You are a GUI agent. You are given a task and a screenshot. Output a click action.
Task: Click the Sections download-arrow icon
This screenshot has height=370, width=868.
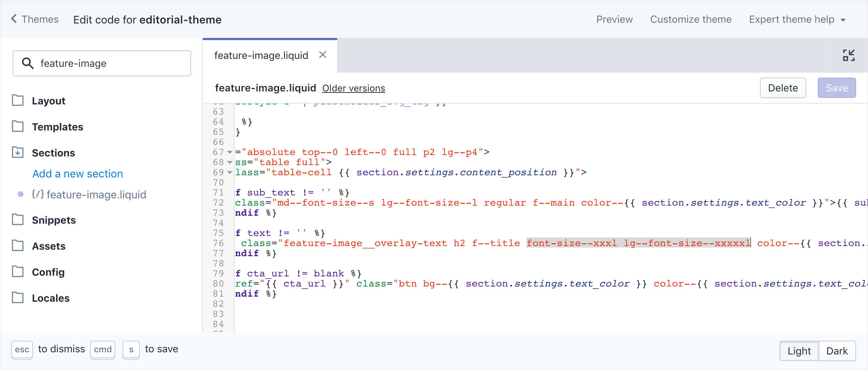click(x=18, y=152)
